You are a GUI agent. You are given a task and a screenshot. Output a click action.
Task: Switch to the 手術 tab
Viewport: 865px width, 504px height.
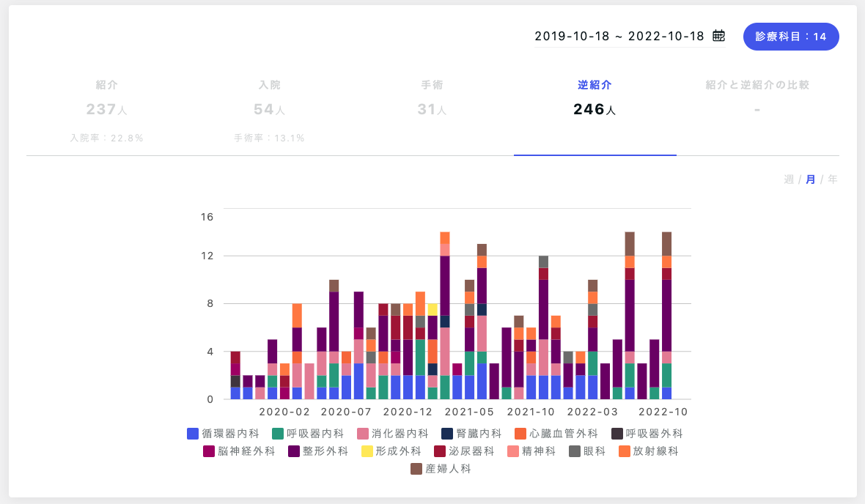point(432,85)
